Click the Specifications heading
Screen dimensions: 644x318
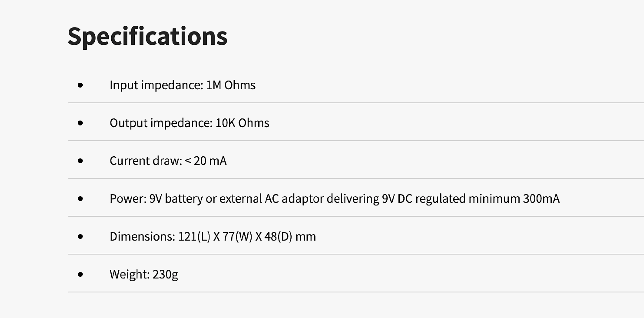tap(147, 37)
